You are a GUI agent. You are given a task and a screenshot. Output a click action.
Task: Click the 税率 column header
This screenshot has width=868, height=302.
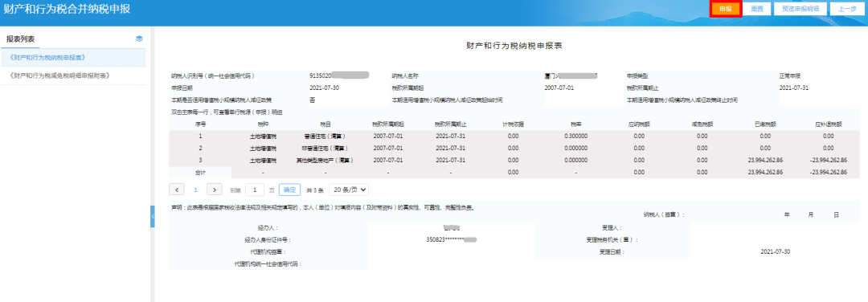tap(575, 124)
